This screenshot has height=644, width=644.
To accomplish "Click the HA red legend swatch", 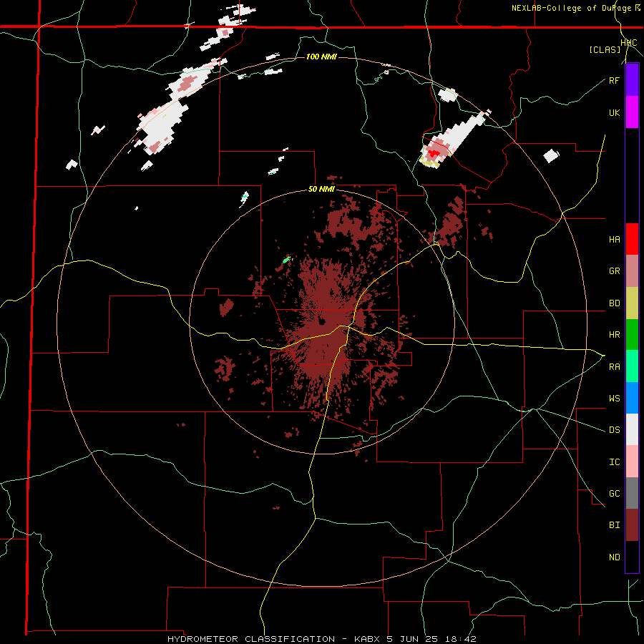I will point(632,239).
